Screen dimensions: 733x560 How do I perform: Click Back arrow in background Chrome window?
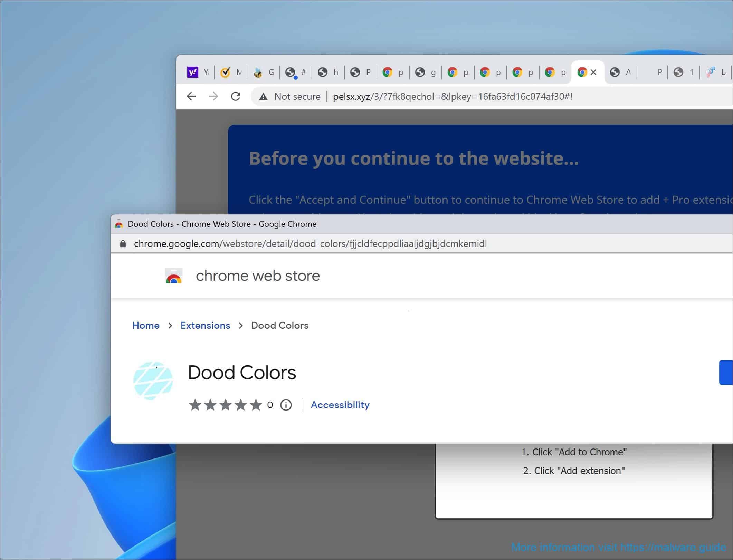pos(191,96)
